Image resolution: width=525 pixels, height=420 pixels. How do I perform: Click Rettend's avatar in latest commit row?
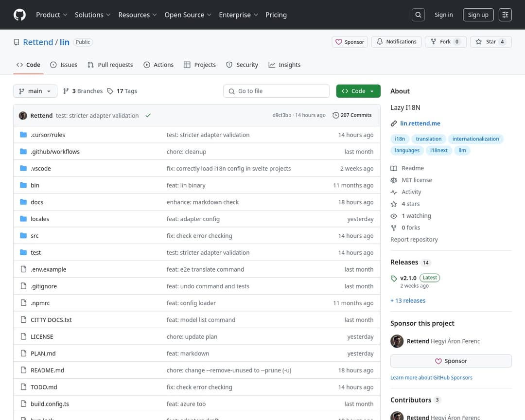click(x=23, y=116)
